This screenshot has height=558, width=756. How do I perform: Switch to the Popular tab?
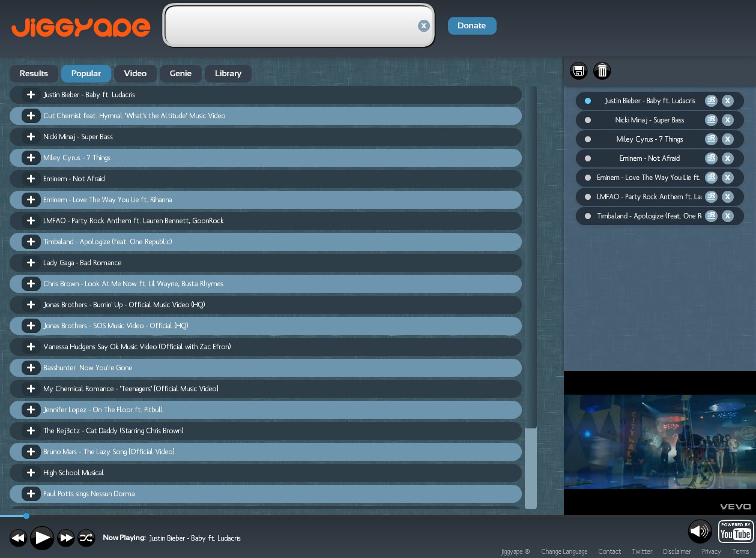pyautogui.click(x=86, y=73)
